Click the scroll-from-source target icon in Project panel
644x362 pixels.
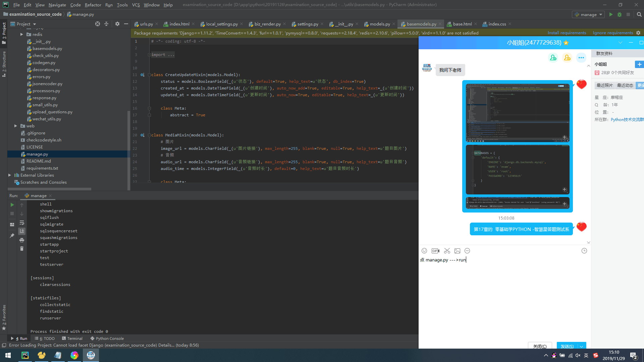98,24
